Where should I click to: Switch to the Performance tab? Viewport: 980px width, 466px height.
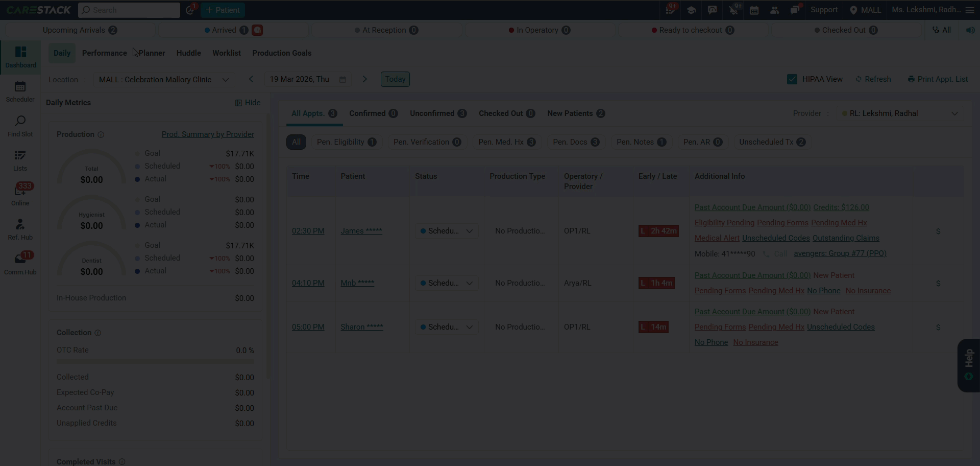pyautogui.click(x=104, y=53)
